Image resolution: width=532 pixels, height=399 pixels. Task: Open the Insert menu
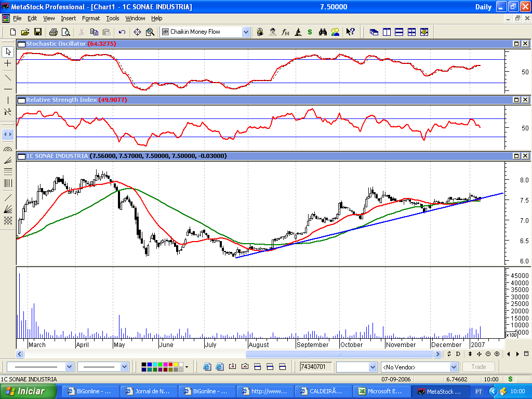68,18
